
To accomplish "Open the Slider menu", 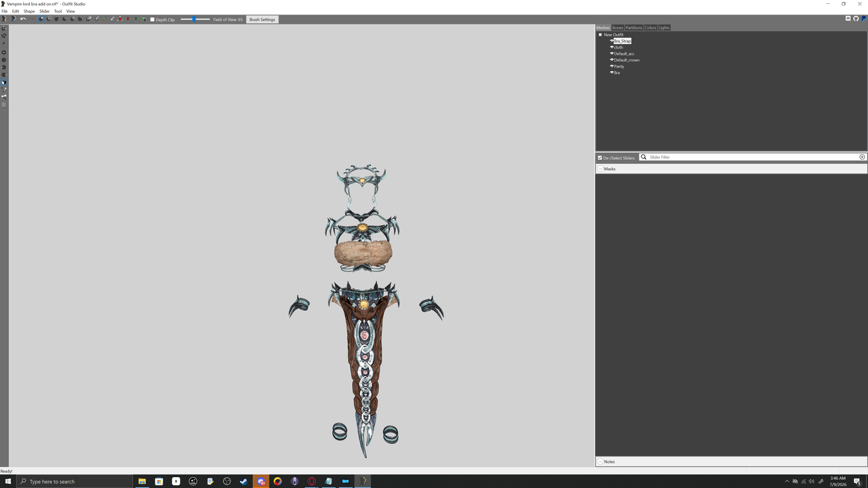I will tap(44, 12).
